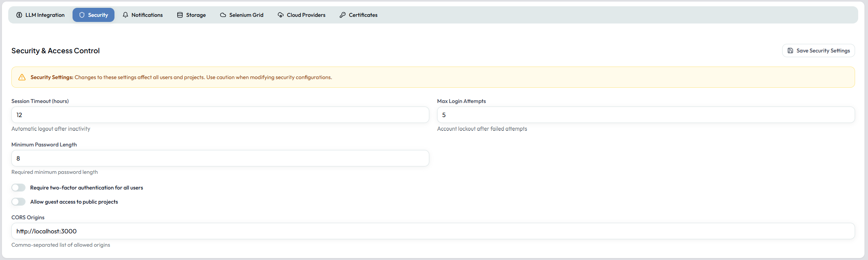Click the Session Timeout input field

220,115
